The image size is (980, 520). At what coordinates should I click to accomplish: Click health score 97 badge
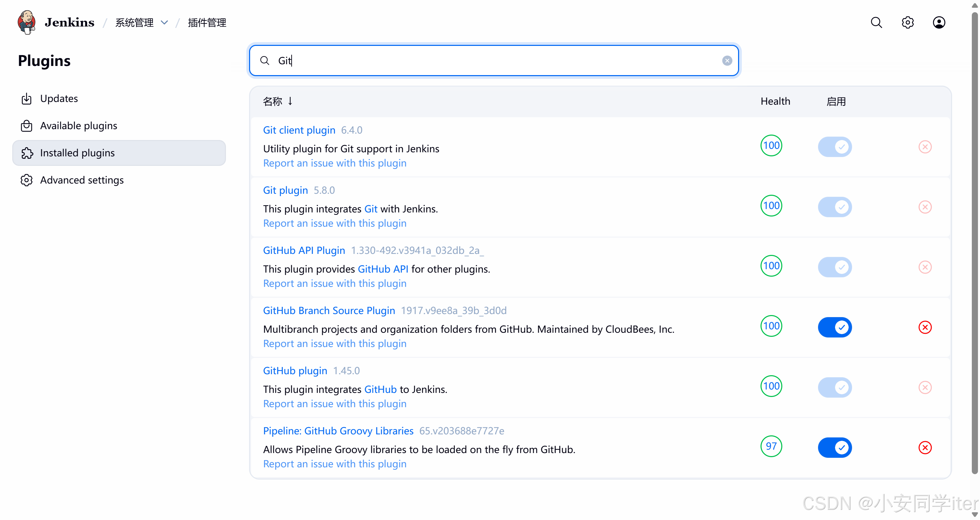[771, 446]
